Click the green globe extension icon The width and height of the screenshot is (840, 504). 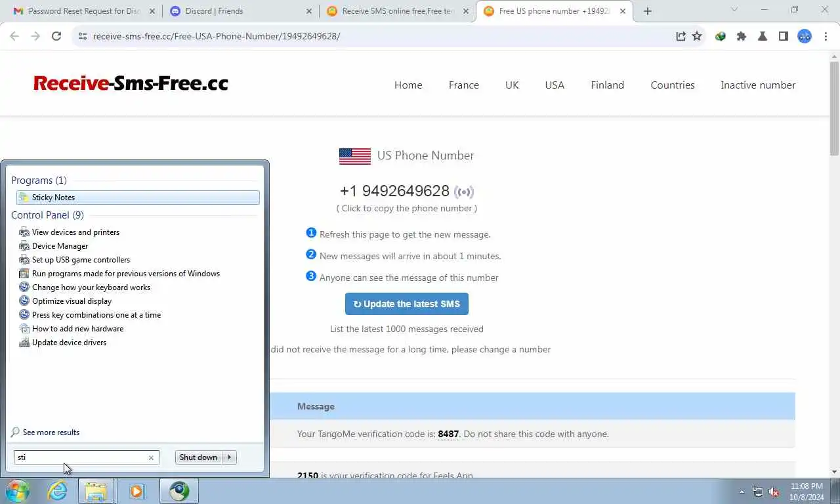[x=721, y=37]
